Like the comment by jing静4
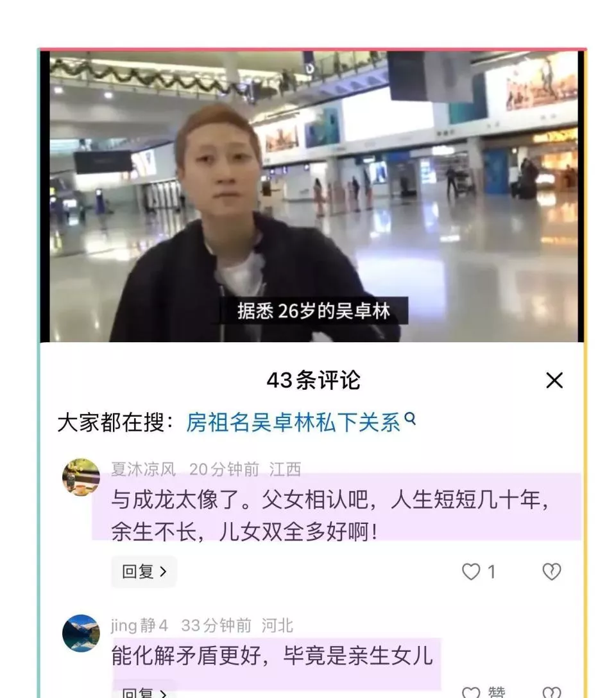 [471, 692]
